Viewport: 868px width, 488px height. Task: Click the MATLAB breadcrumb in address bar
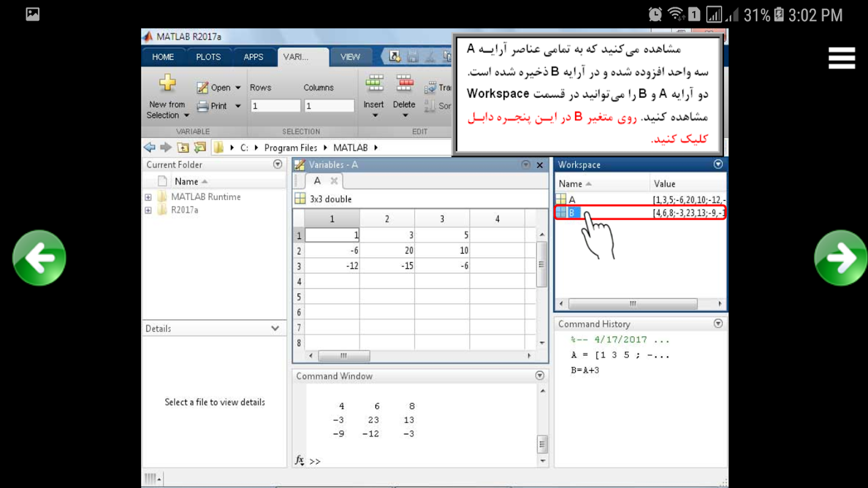pyautogui.click(x=350, y=148)
